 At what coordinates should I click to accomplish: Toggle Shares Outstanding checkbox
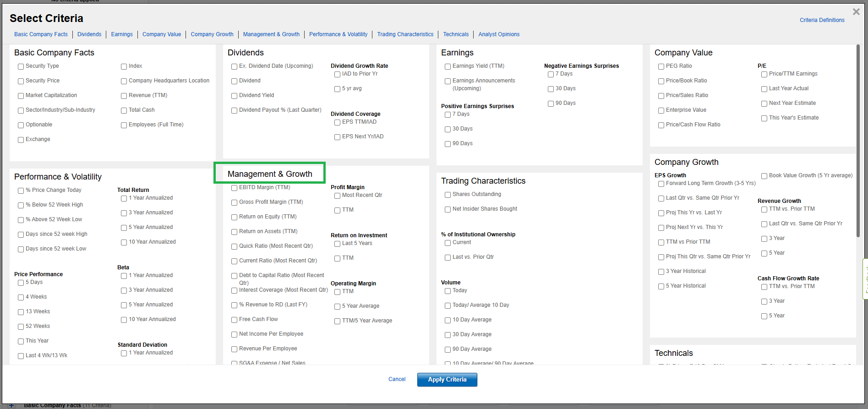(448, 195)
